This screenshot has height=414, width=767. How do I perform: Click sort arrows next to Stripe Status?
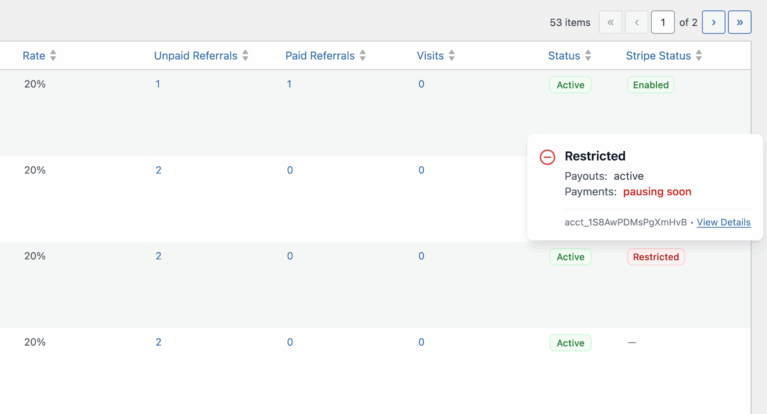699,56
